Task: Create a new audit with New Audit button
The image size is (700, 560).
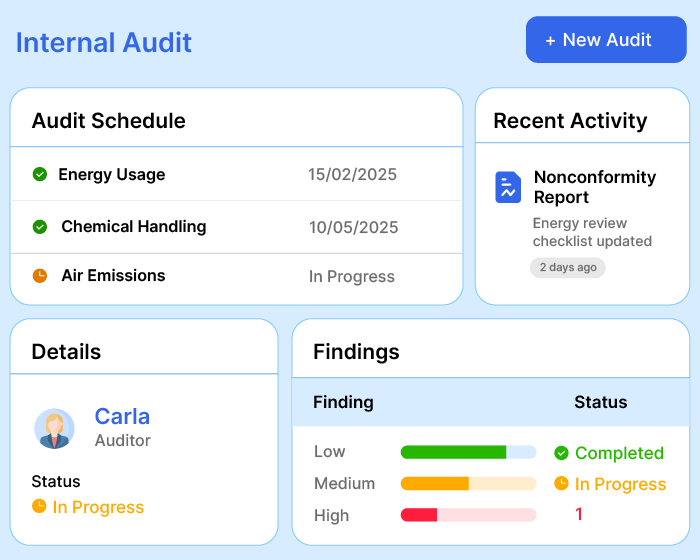Action: click(606, 40)
